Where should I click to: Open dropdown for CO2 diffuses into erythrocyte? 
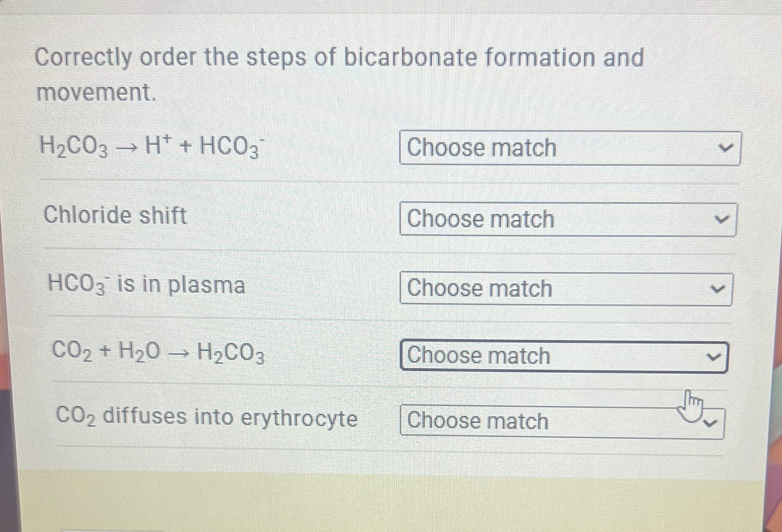click(563, 422)
